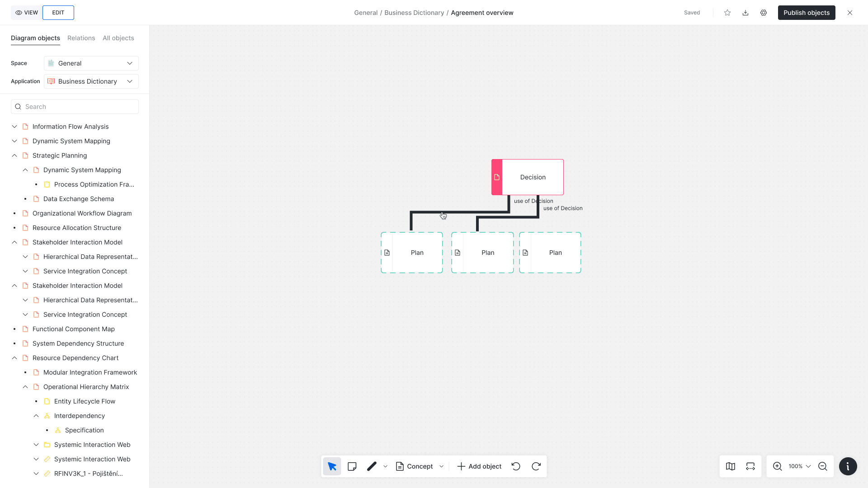This screenshot has height=488, width=868.
Task: Click the undo arrow icon
Action: 516,466
